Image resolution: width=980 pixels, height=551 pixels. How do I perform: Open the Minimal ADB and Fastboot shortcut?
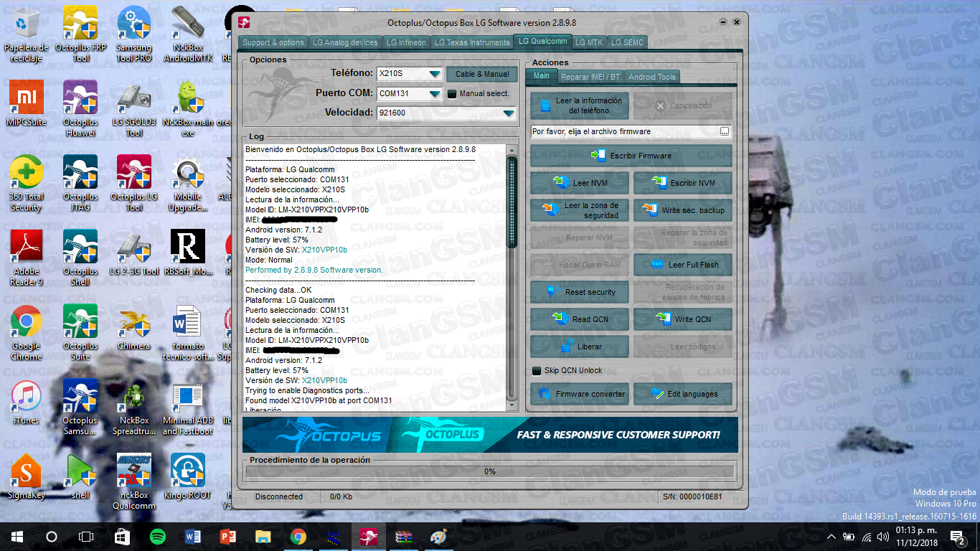[x=188, y=407]
